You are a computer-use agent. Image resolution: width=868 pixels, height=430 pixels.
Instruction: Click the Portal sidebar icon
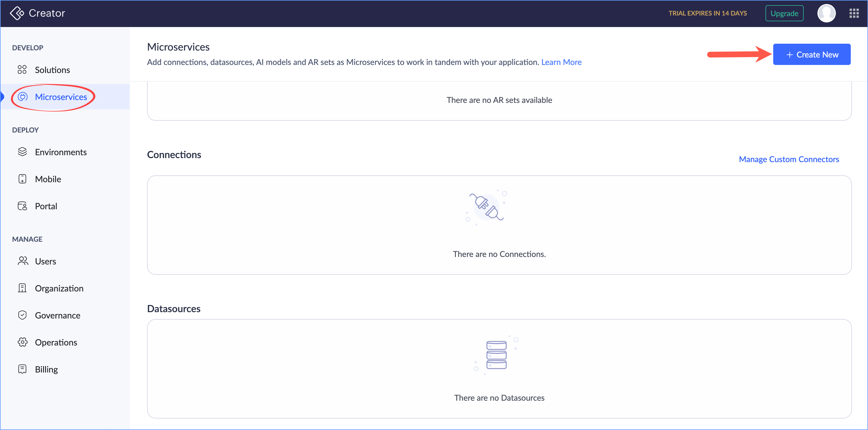22,206
